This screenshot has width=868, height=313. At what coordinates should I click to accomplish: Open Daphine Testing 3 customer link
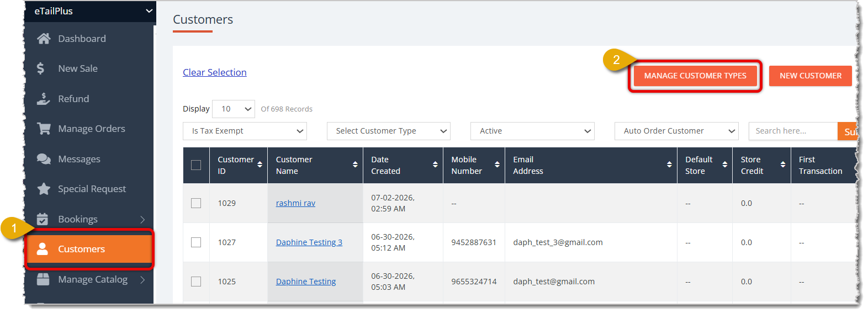pyautogui.click(x=309, y=242)
